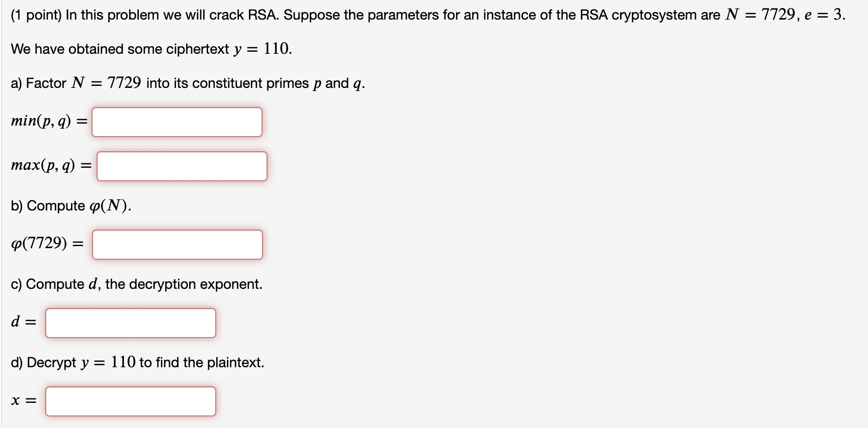Viewport: 868px width, 428px height.
Task: Click the max(p, q) answer field
Action: coord(182,166)
